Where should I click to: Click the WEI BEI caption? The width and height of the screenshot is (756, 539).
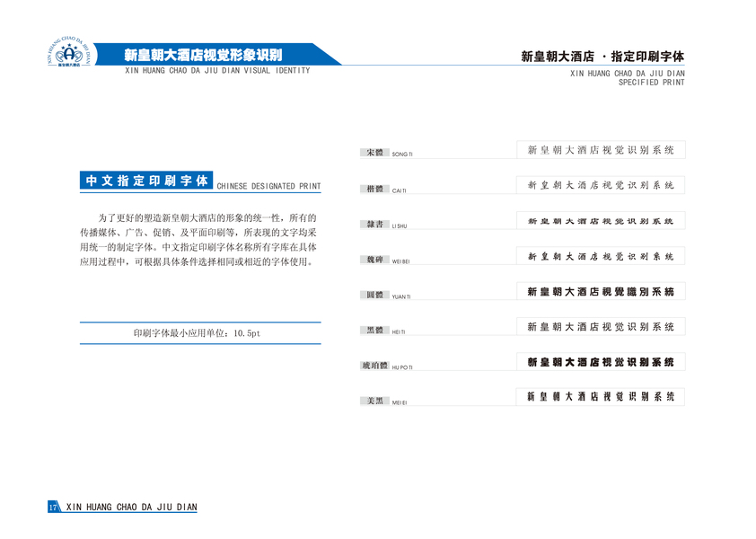pyautogui.click(x=400, y=261)
